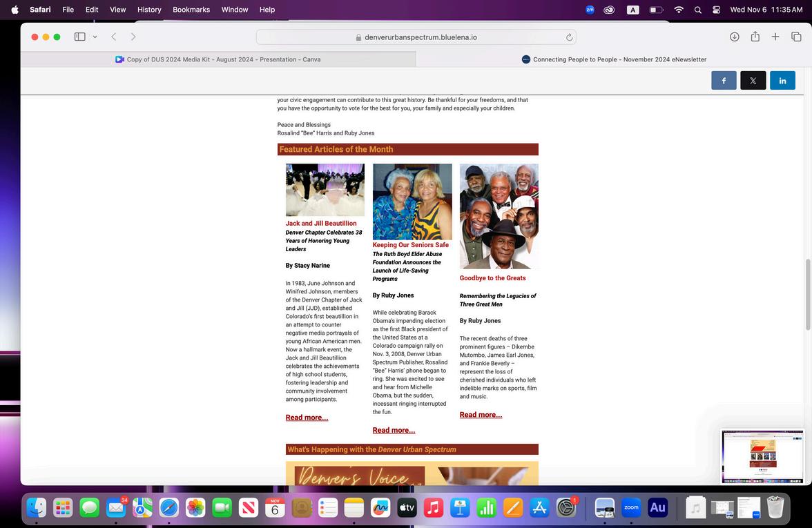Open Freeform from the Dock
This screenshot has width=812, height=528.
tap(380, 508)
